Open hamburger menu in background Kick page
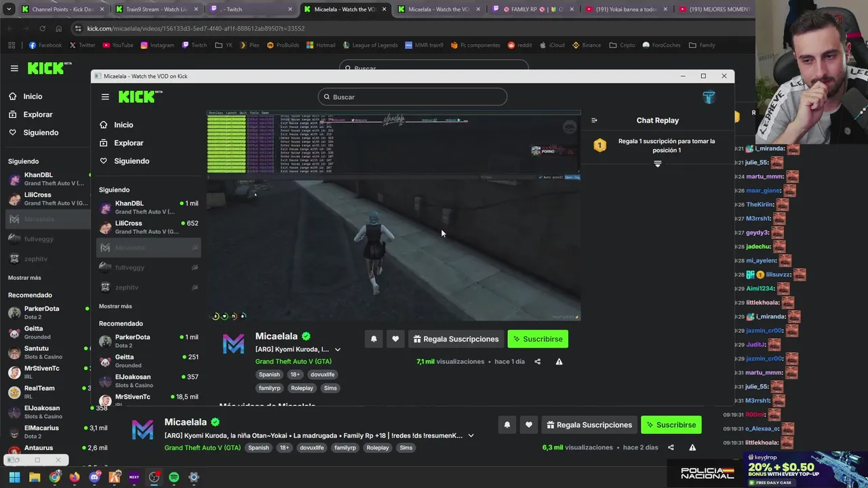The width and height of the screenshot is (868, 488). [x=14, y=68]
